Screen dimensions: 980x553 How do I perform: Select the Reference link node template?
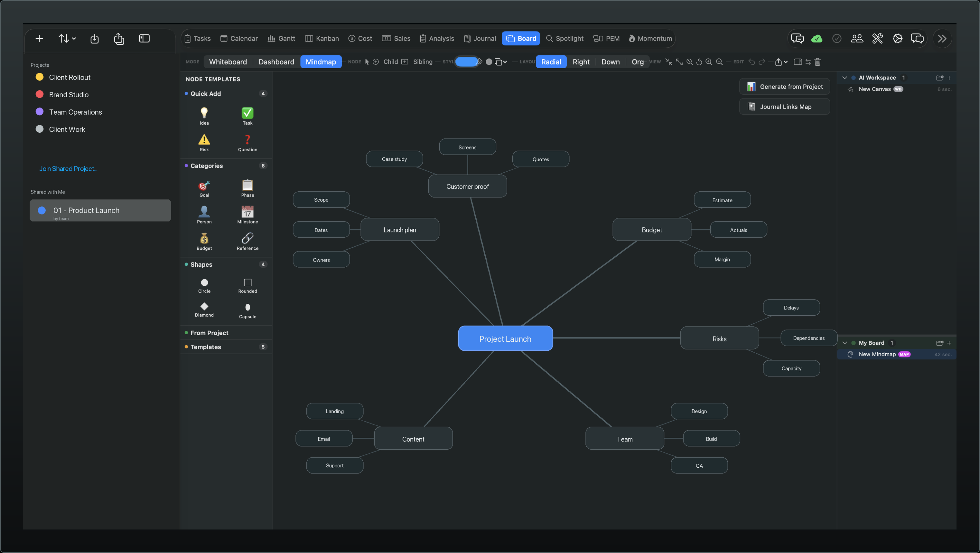tap(248, 241)
